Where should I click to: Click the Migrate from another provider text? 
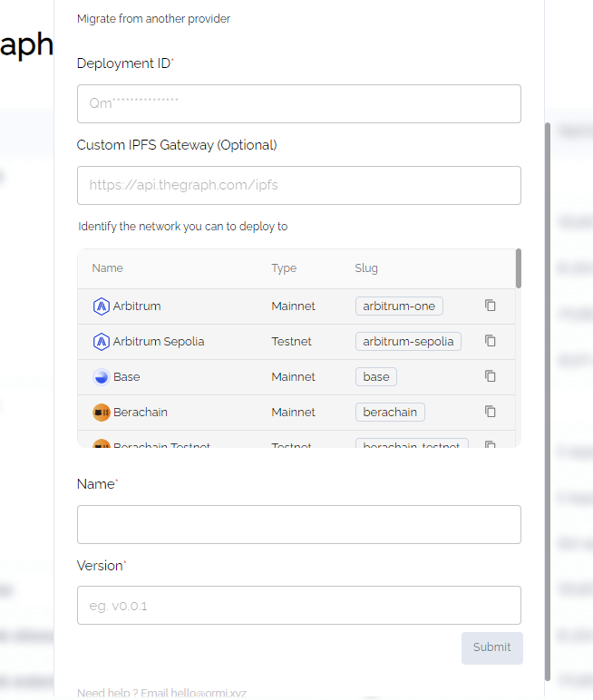click(x=153, y=19)
